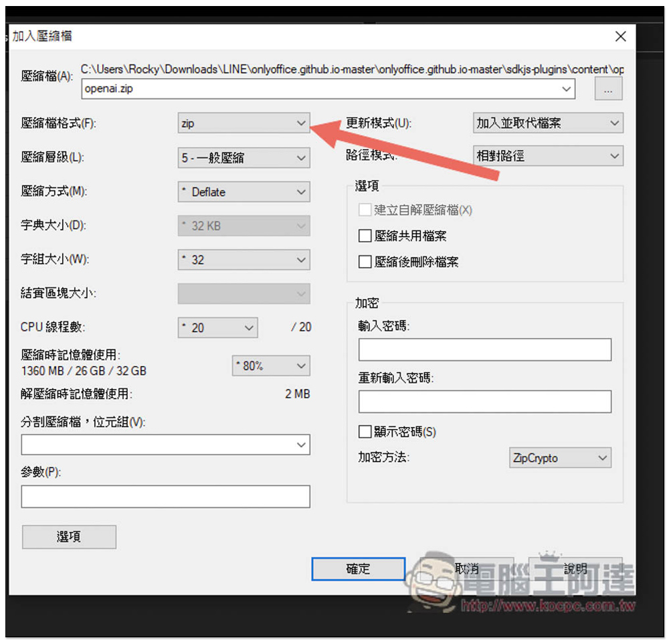Click the 取消 cancel button

(467, 569)
